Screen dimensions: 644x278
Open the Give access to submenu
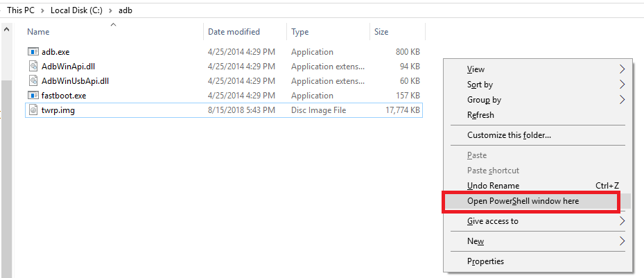pyautogui.click(x=538, y=221)
